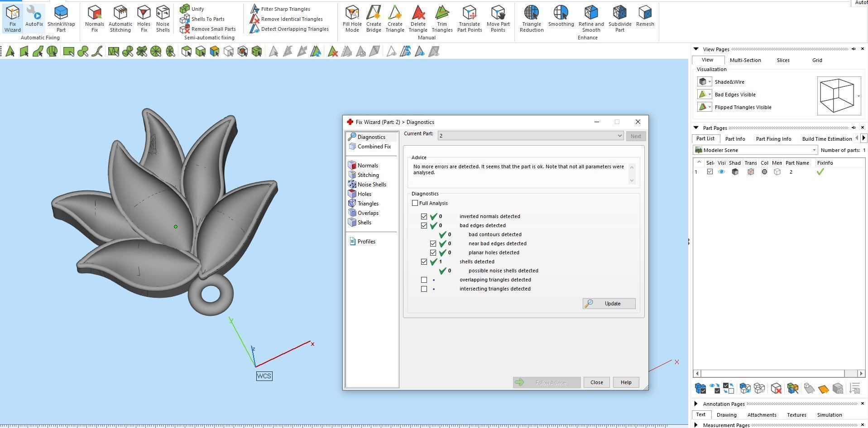868x428 pixels.
Task: Toggle planar holes detection checkbox
Action: (x=433, y=252)
